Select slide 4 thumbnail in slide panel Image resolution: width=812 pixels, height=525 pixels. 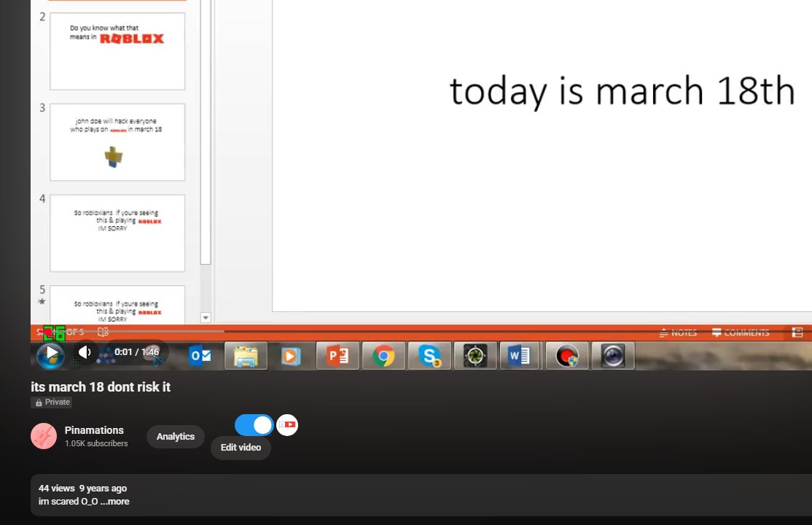point(117,233)
